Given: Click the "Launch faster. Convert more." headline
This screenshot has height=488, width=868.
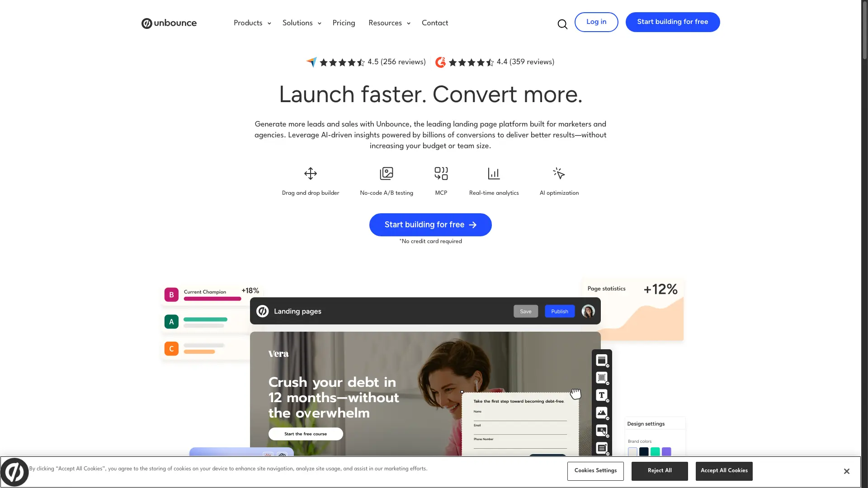Looking at the screenshot, I should coord(430,94).
